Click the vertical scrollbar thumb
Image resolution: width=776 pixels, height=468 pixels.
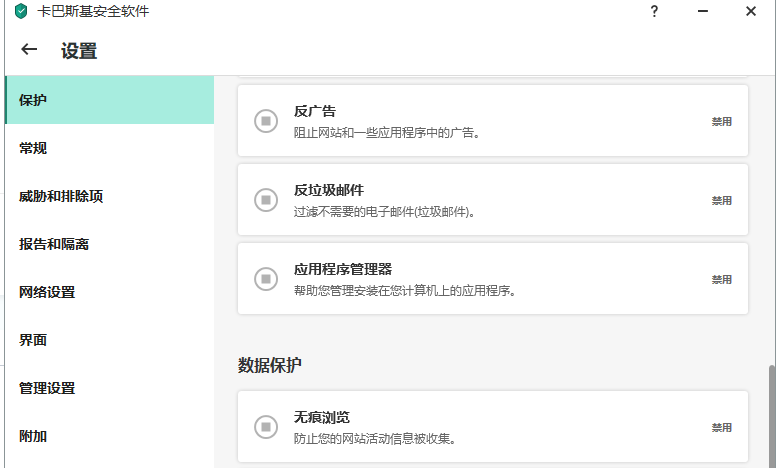coord(771,415)
